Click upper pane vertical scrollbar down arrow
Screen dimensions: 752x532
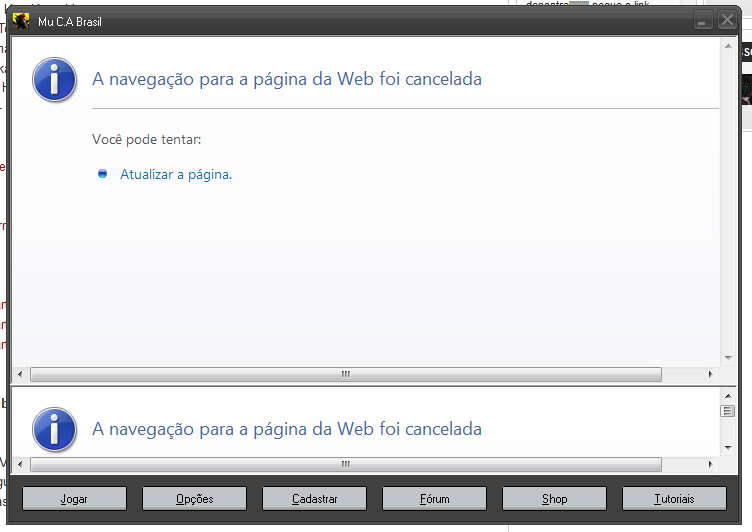[728, 357]
